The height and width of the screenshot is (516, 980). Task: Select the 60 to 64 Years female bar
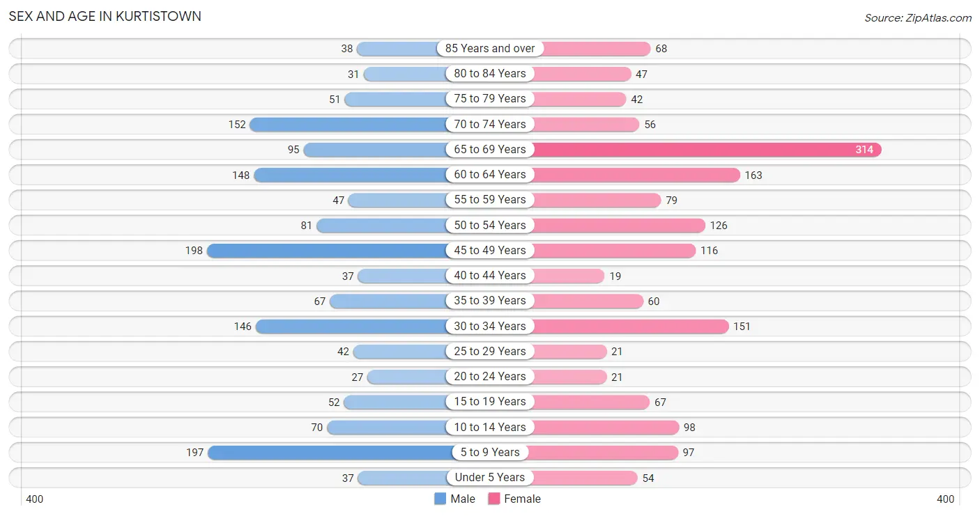[636, 175]
